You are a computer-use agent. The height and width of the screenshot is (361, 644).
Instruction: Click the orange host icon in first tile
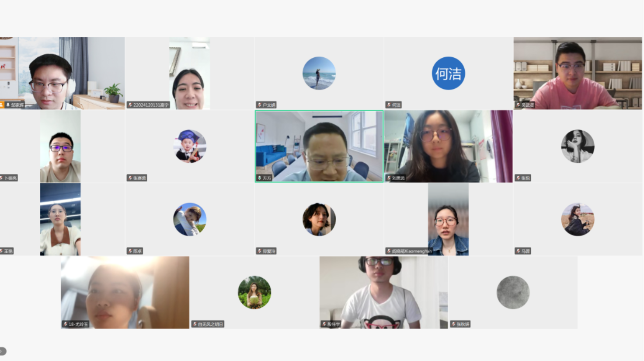(2, 105)
